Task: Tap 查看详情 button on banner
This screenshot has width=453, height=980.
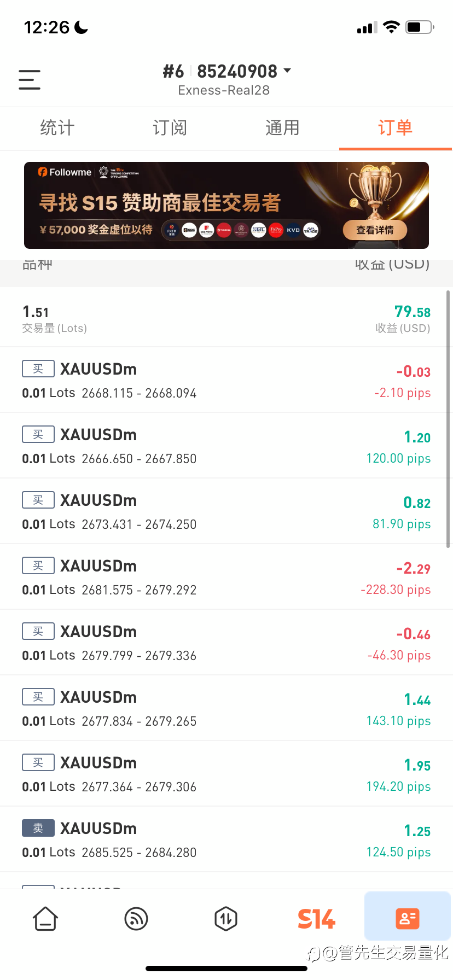Action: (375, 230)
